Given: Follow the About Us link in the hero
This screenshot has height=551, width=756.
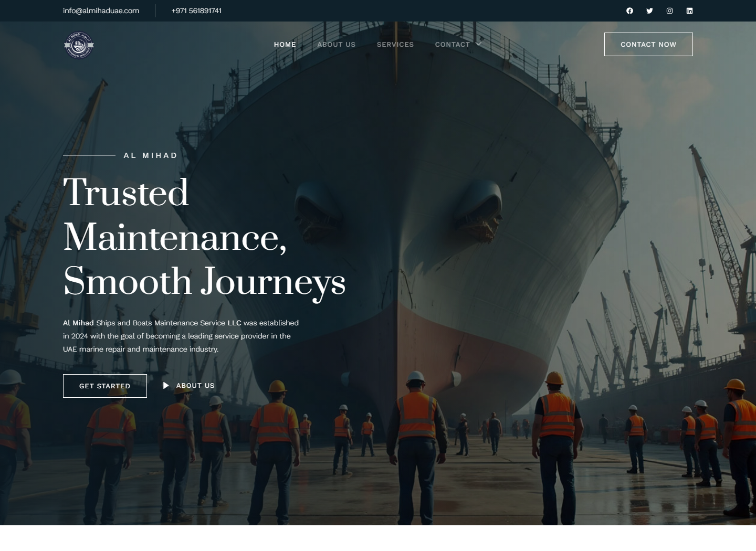Looking at the screenshot, I should coord(195,386).
